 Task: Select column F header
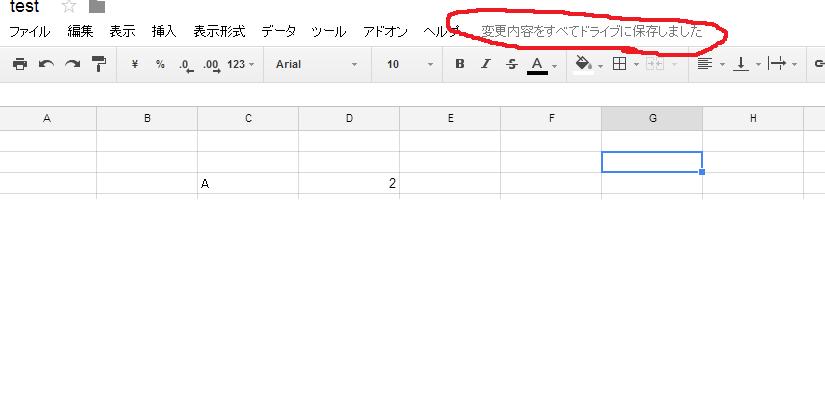point(551,118)
